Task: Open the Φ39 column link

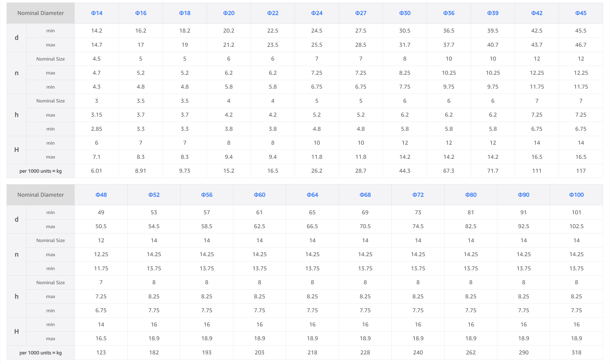Action: tap(493, 13)
